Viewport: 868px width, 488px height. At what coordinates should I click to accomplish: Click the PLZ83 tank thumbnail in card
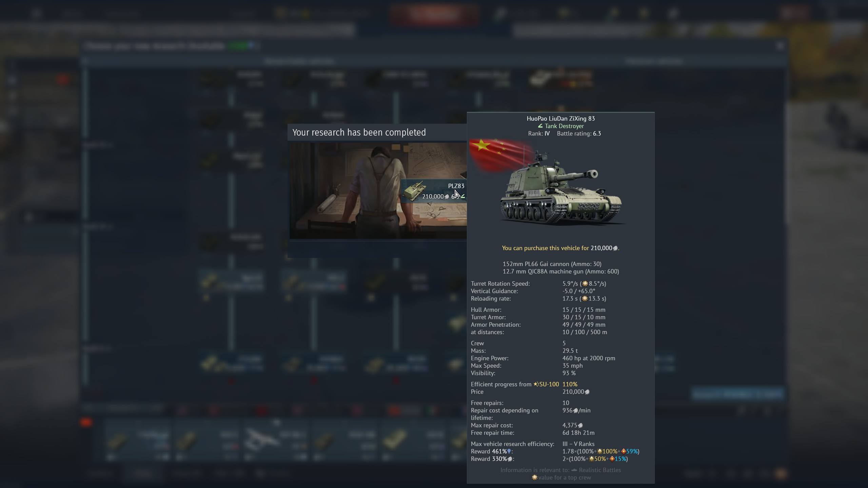414,192
